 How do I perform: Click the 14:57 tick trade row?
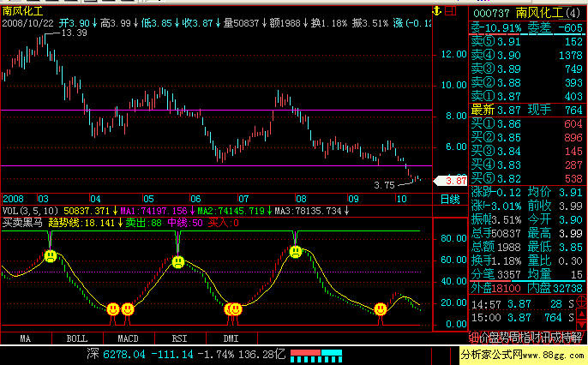(x=522, y=304)
